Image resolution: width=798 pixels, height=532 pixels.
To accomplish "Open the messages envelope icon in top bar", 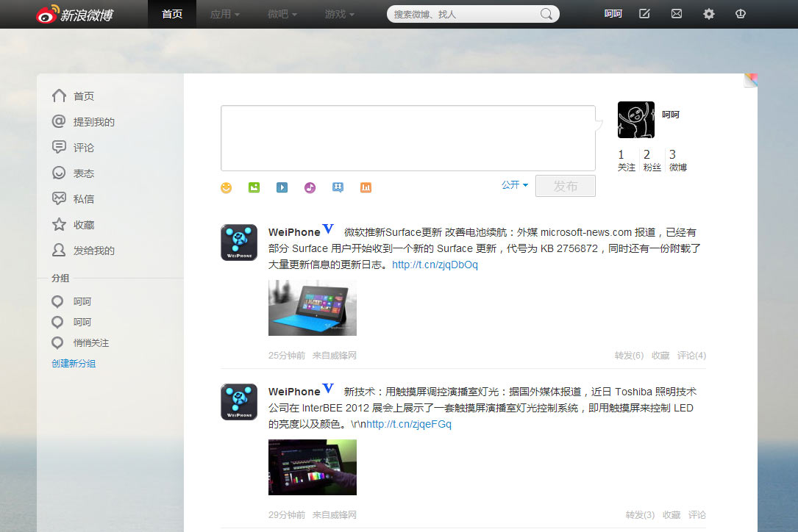I will click(x=677, y=14).
